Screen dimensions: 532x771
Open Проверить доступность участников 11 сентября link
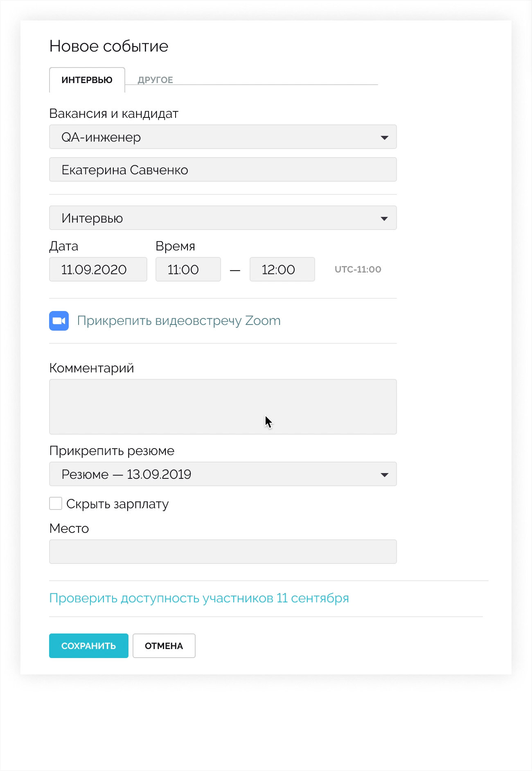coord(199,598)
